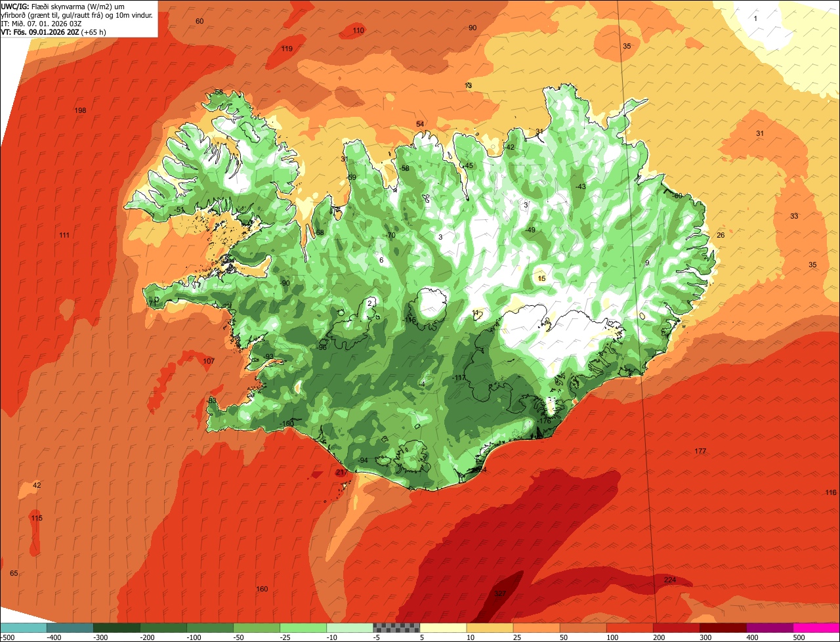Image resolution: width=840 pixels, height=642 pixels.
Task: Click the map value 26 off the east coast
Action: [721, 235]
